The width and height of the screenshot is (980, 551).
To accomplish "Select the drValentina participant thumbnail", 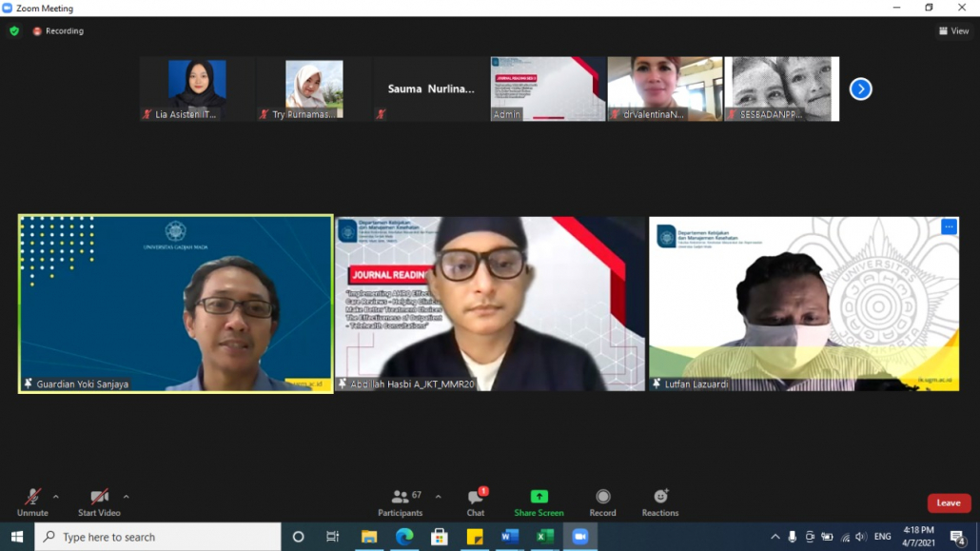I will coord(665,89).
